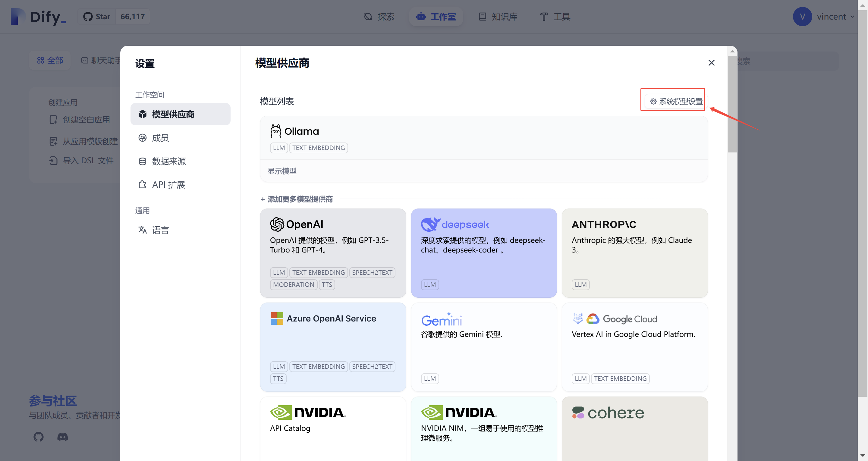Open API 扩展 settings section
The image size is (868, 461).
(x=180, y=184)
